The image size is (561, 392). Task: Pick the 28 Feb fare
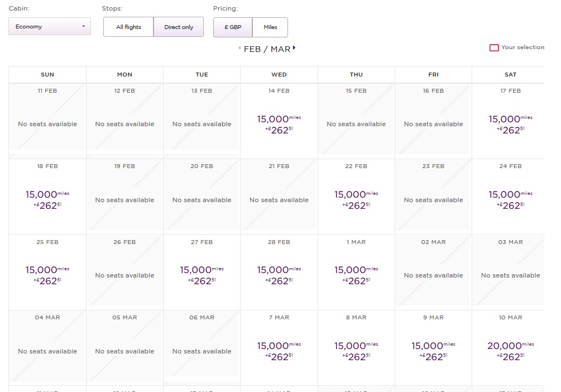pos(279,275)
